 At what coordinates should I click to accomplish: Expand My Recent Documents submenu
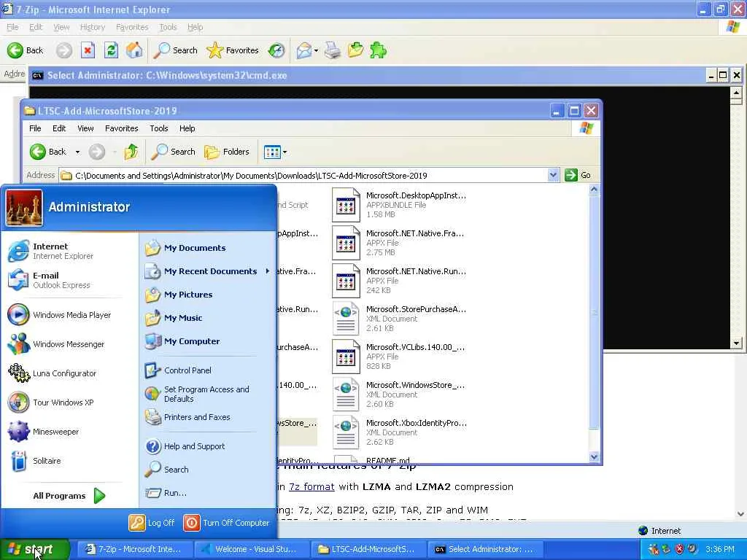(x=208, y=271)
